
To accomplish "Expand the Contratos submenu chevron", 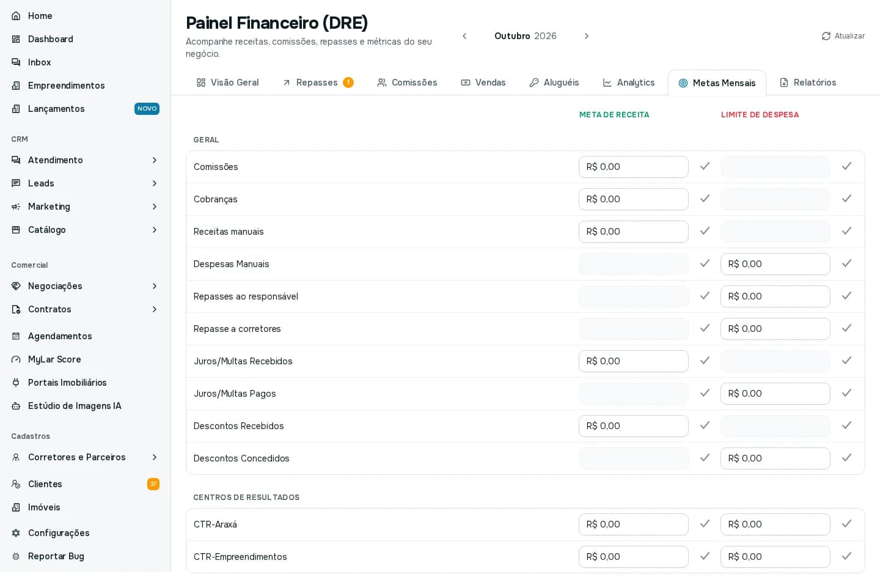I will [x=155, y=309].
